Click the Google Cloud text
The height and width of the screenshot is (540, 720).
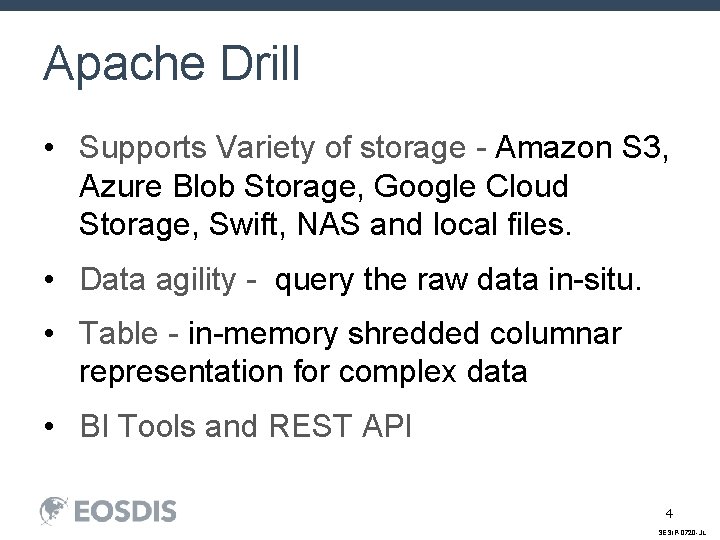(x=471, y=186)
